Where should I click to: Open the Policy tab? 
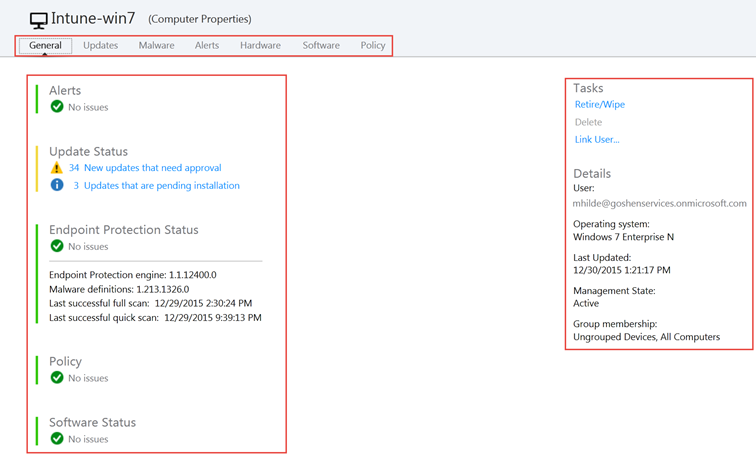373,45
